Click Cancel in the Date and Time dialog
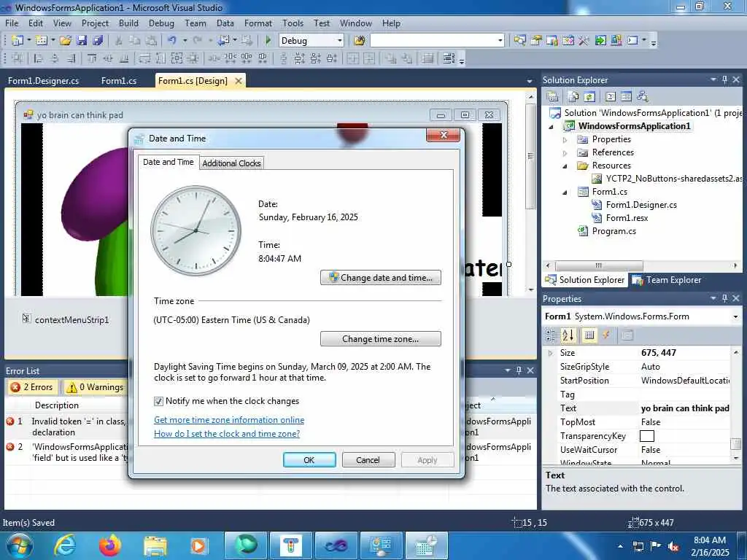 pos(368,460)
